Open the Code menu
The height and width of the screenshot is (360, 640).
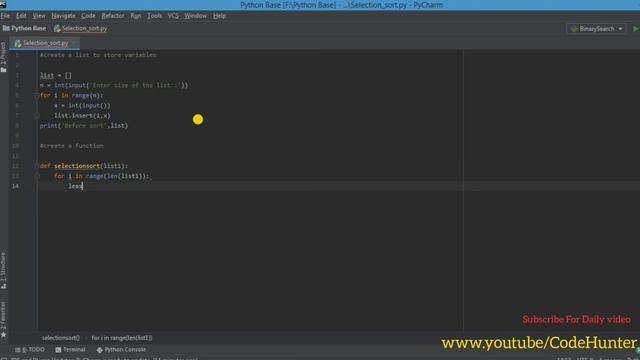[x=88, y=16]
